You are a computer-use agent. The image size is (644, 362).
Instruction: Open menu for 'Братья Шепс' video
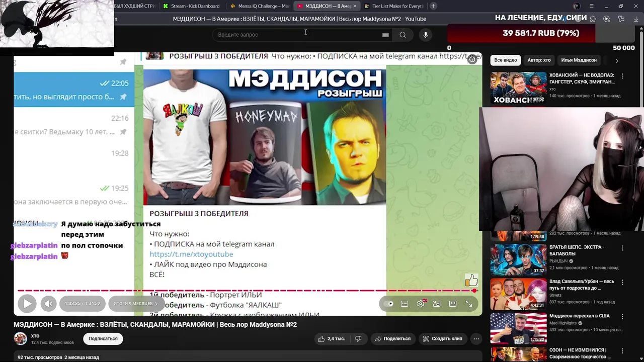coord(622,248)
